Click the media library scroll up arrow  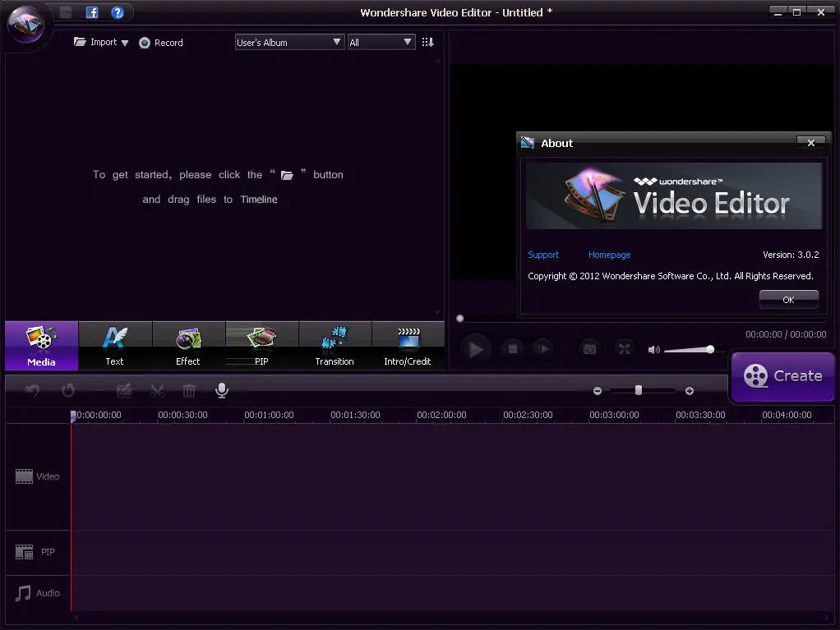tap(438, 61)
